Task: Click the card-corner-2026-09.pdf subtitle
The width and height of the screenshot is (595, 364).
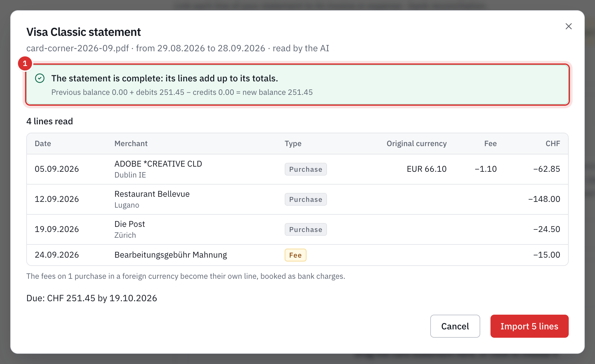Action: (178, 48)
